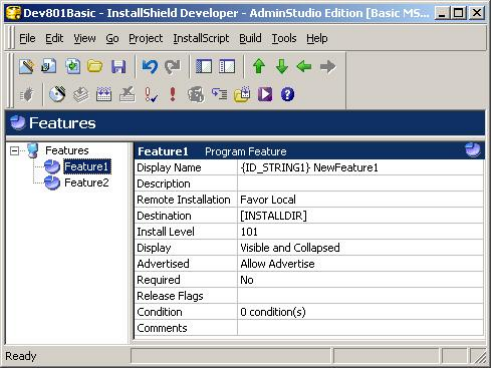Open the Tools menu
491x369 pixels.
[x=284, y=38]
